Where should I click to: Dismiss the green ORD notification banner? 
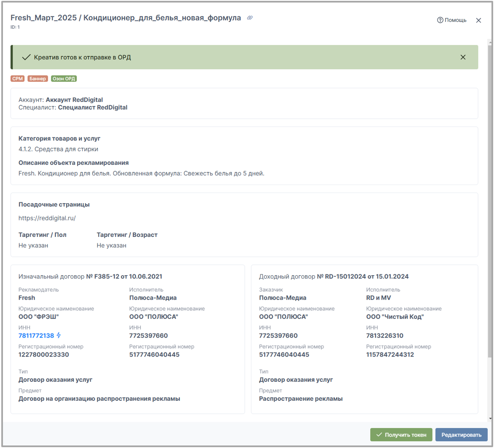[463, 57]
